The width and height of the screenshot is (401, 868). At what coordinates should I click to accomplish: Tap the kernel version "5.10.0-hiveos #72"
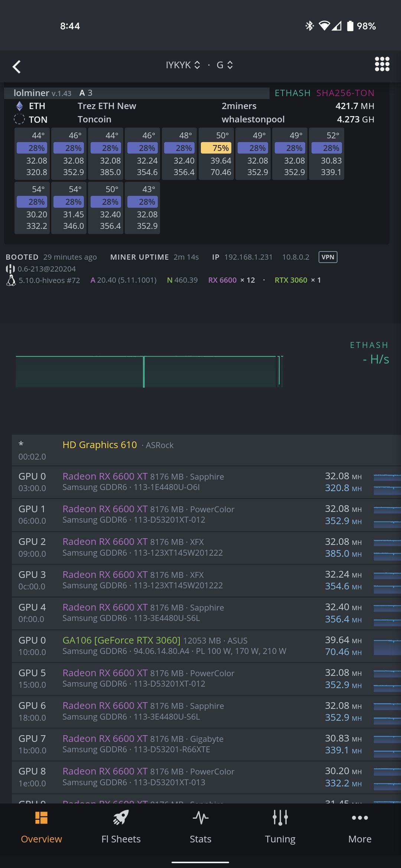point(49,280)
